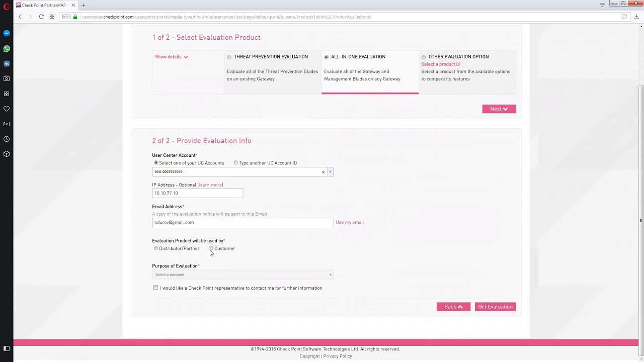
Task: Open WhatsApp in the Opera sidebar
Action: [7, 49]
